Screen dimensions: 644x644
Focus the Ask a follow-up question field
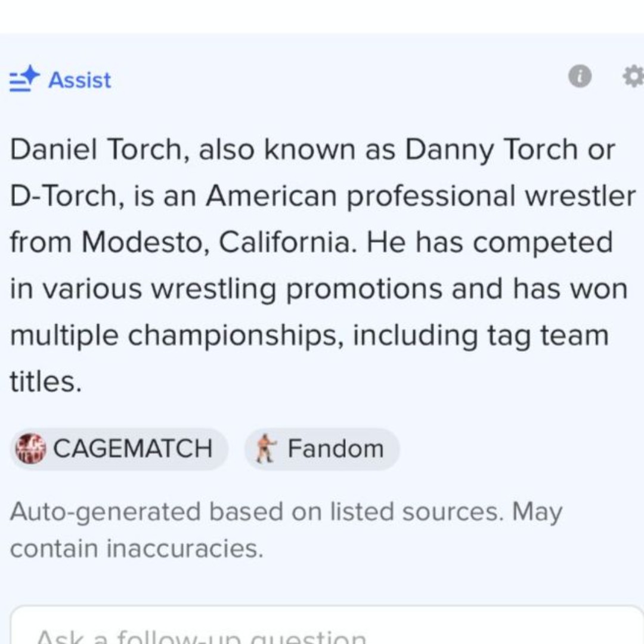coord(327,625)
